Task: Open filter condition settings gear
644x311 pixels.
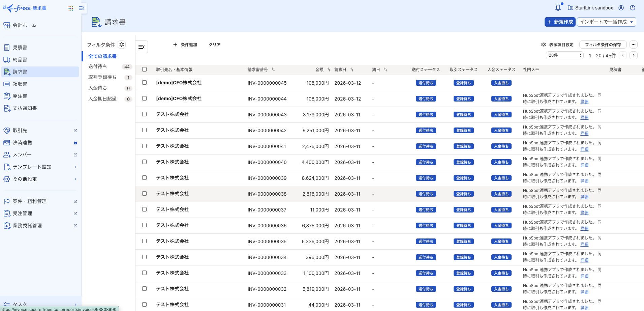Action: click(122, 45)
